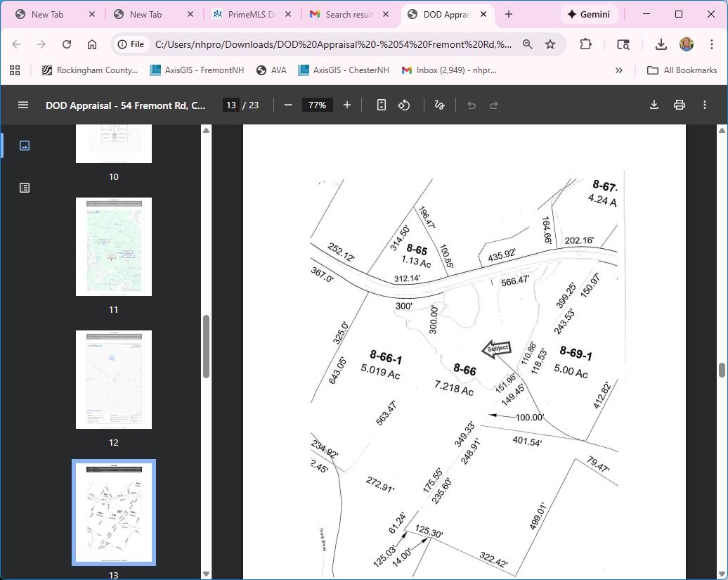Click the page number input field
Screen dimensions: 728x580
tap(230, 105)
